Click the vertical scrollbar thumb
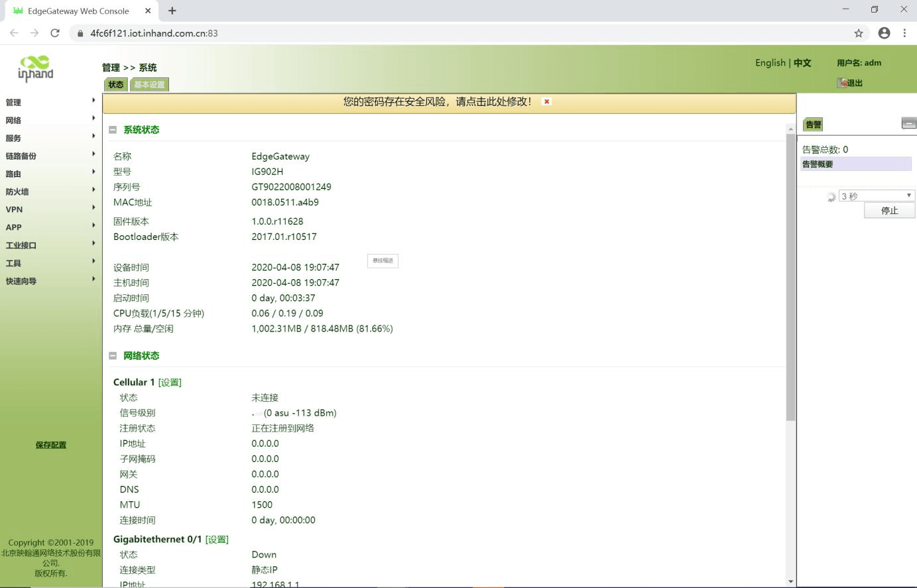 coord(790,277)
